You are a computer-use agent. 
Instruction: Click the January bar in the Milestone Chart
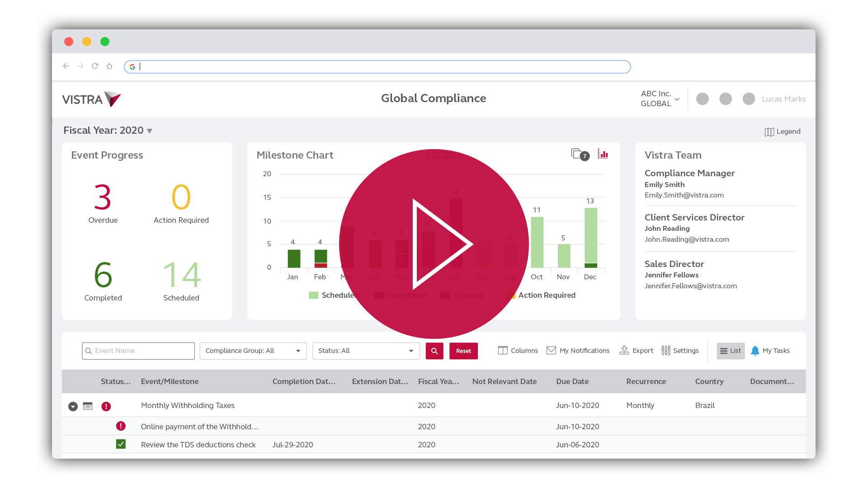[x=294, y=258]
